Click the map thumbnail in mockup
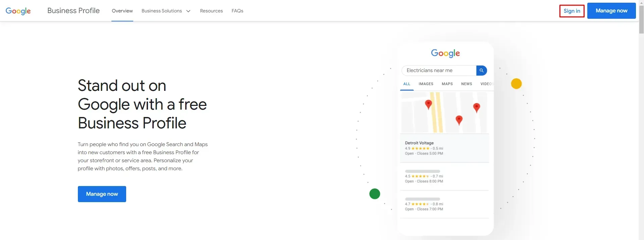Viewport: 644px width, 240px height. 444,112
